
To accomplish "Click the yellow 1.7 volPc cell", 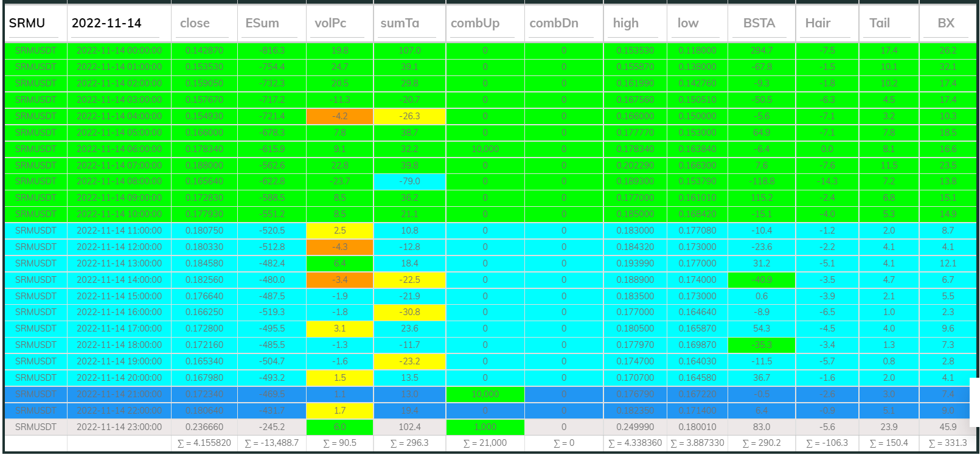I will point(339,411).
